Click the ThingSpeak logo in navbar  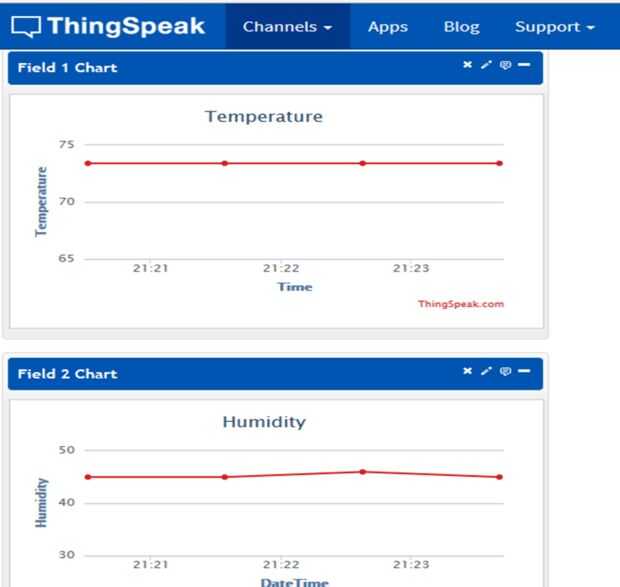[x=108, y=27]
